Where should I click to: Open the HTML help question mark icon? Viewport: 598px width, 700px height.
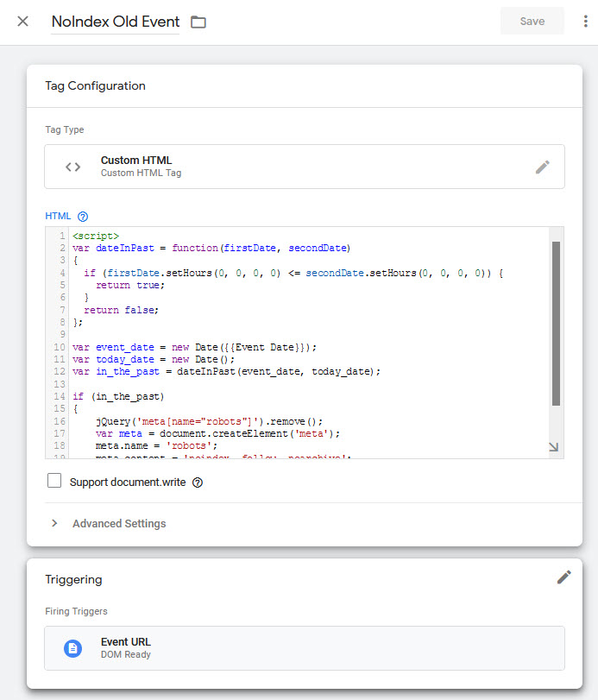[83, 217]
